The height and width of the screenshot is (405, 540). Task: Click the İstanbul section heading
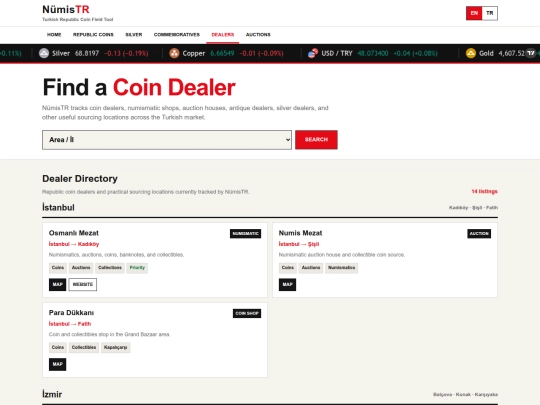click(x=58, y=207)
